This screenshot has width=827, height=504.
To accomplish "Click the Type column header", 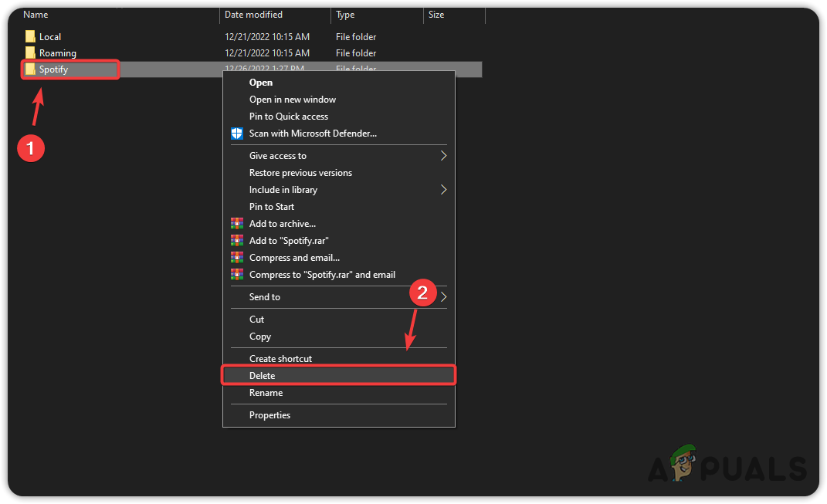I will [345, 15].
